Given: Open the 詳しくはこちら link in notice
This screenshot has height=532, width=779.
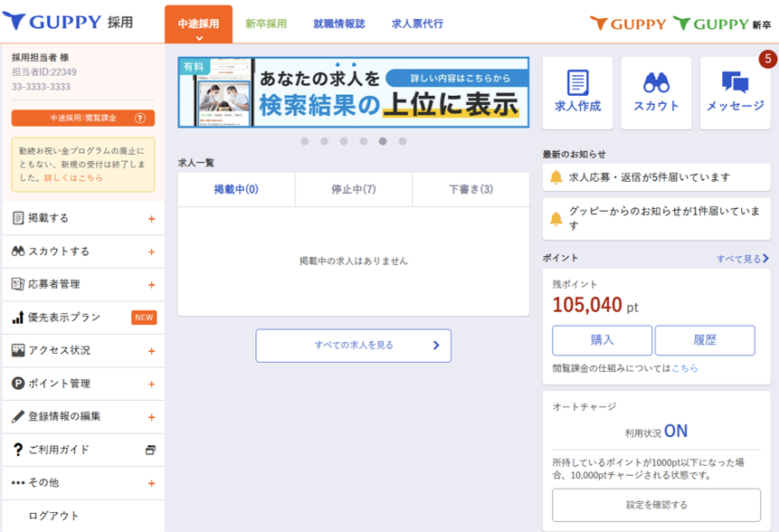Looking at the screenshot, I should pos(73,178).
